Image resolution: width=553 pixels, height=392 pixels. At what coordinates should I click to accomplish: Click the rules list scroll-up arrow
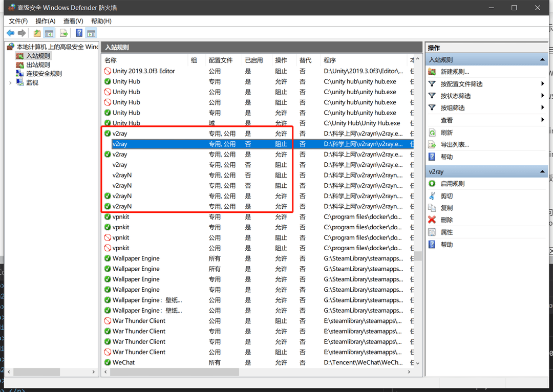(x=418, y=59)
